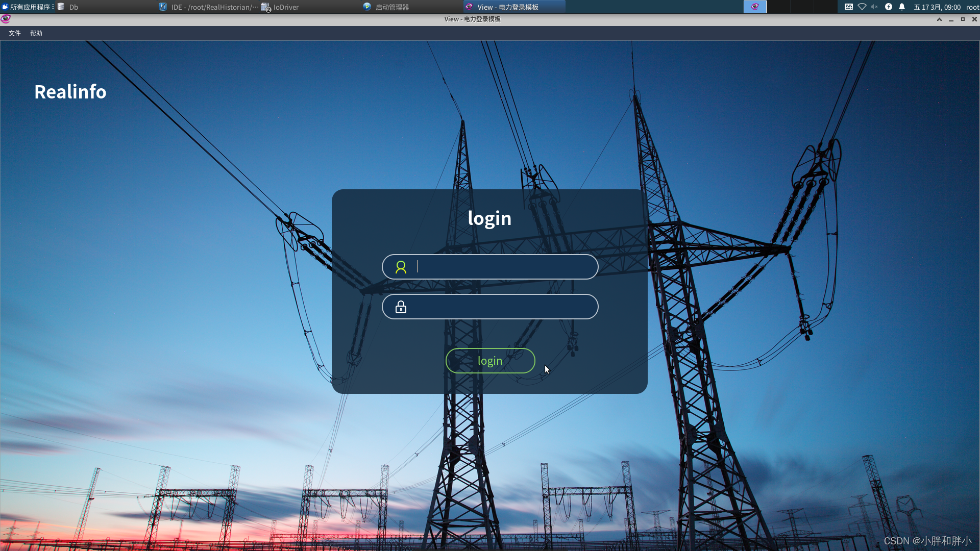Click the padlock icon in password field
Screen dimensions: 980x551
click(401, 307)
